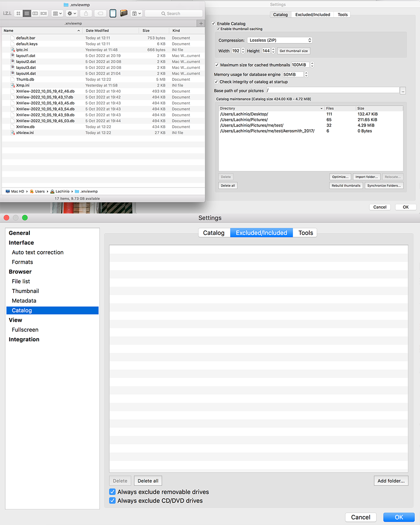Select the iptc.ini file icon in Finder

point(13,50)
